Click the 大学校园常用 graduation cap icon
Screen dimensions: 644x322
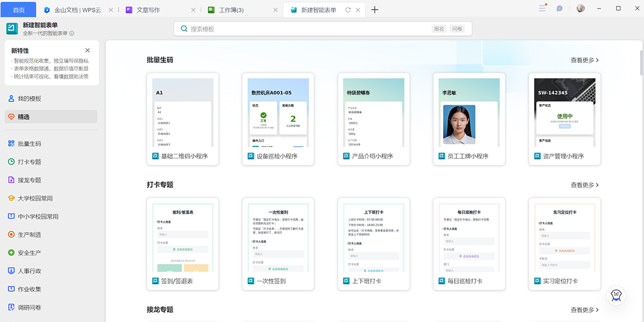11,199
